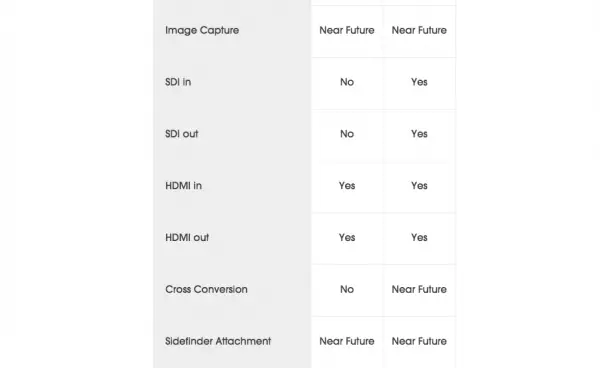The height and width of the screenshot is (368, 600).
Task: Click Near Future cell for Cross Conversion
Action: click(x=419, y=289)
